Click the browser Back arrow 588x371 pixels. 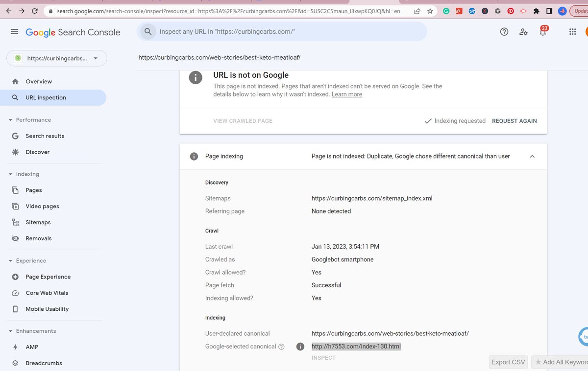pos(9,11)
